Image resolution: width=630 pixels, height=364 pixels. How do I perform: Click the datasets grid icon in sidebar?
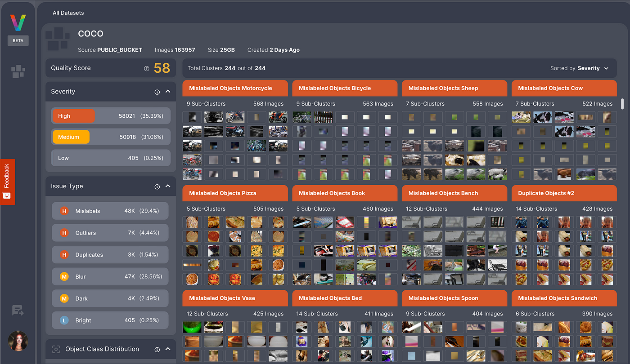point(18,71)
